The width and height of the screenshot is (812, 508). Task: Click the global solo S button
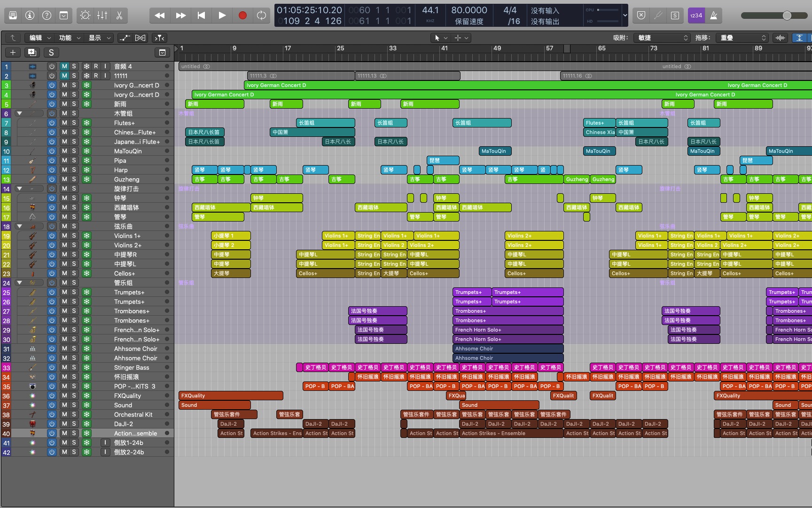tap(51, 52)
